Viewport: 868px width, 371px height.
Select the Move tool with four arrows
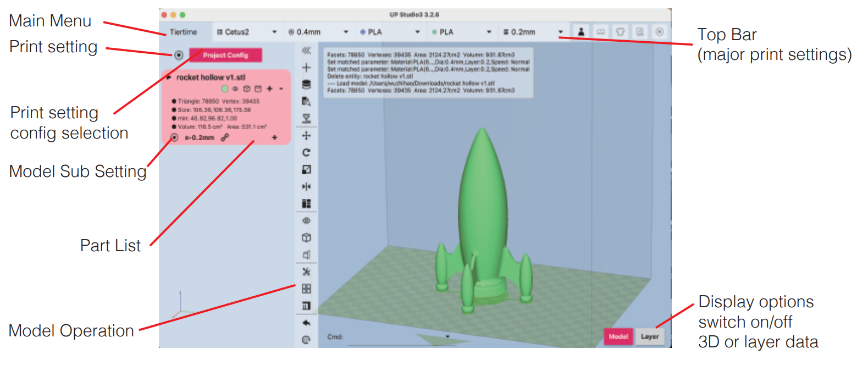coord(306,136)
